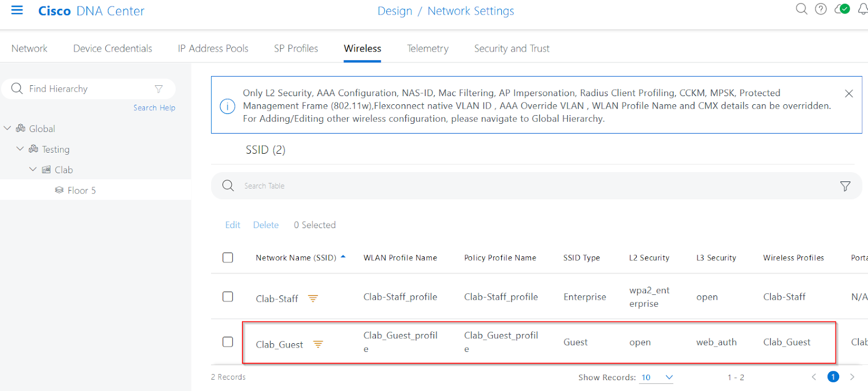This screenshot has height=391, width=868.
Task: Click the Testing area icon
Action: [34, 149]
